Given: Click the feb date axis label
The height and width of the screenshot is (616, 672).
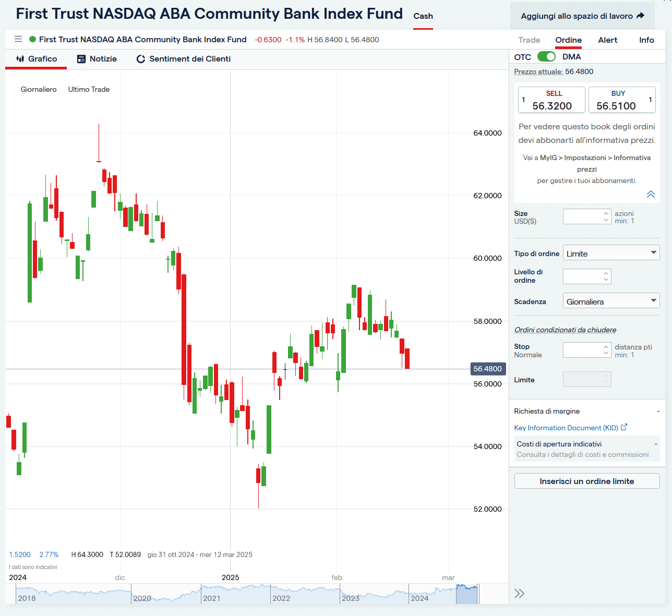Looking at the screenshot, I should coord(337,577).
